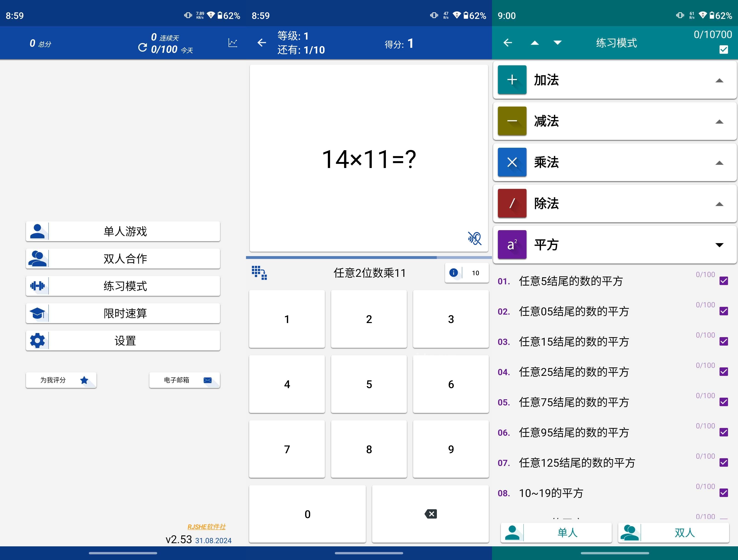Tap keypad digit 7
738x560 pixels.
click(x=287, y=449)
